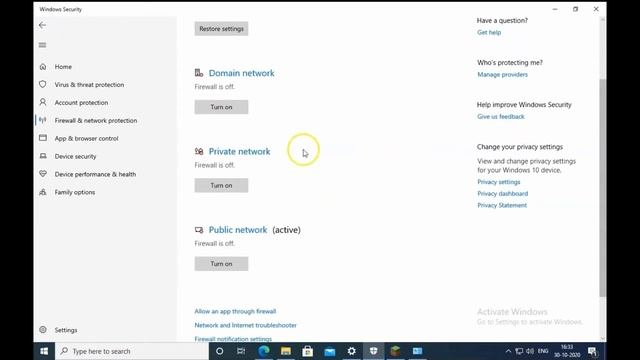Open Device security section

pos(76,156)
